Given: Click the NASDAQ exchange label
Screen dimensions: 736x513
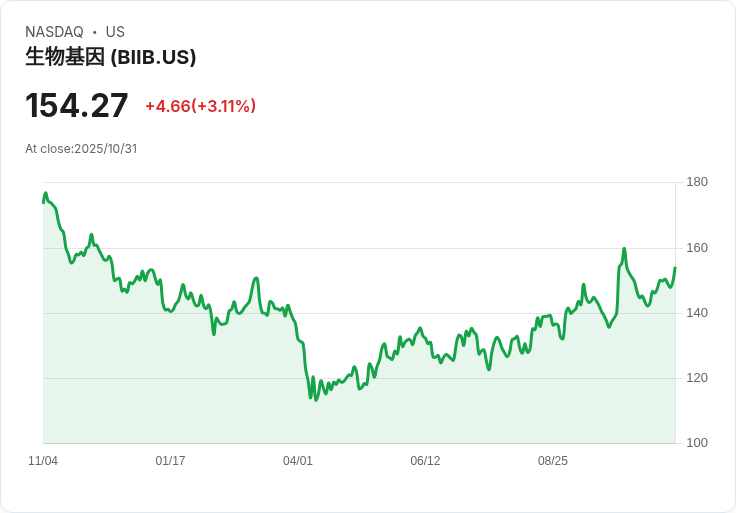Looking at the screenshot, I should [x=54, y=32].
